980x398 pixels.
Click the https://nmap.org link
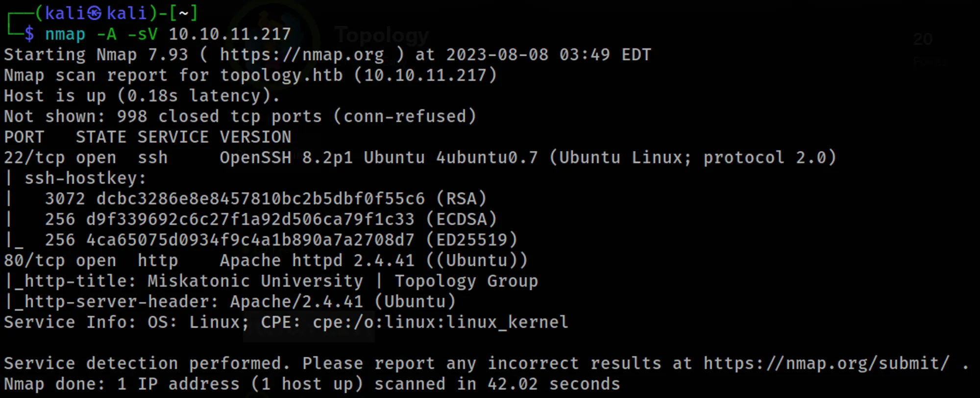(x=302, y=55)
